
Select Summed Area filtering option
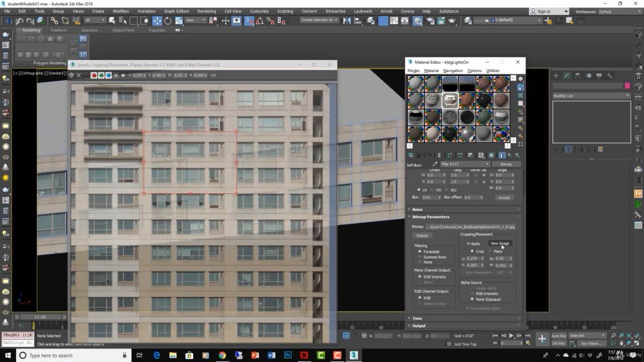(x=420, y=257)
